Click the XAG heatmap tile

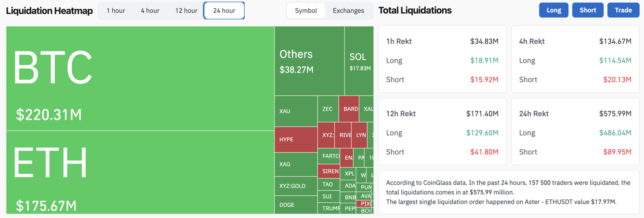tap(296, 164)
